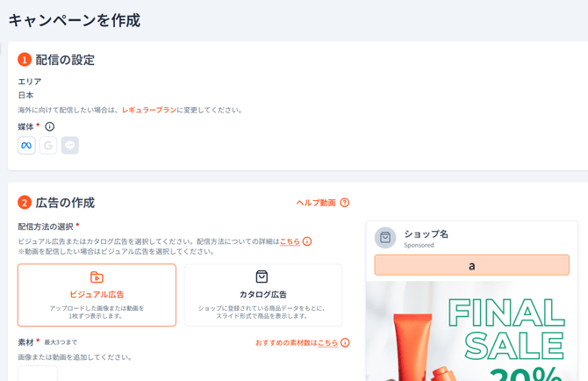This screenshot has height=381, width=588.
Task: Select the Google media icon
Action: tap(48, 146)
